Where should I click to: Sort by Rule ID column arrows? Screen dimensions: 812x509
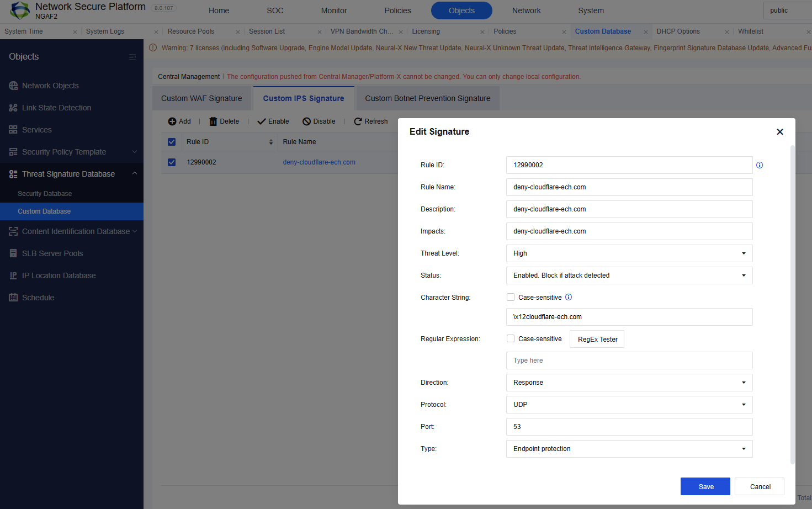click(x=271, y=142)
